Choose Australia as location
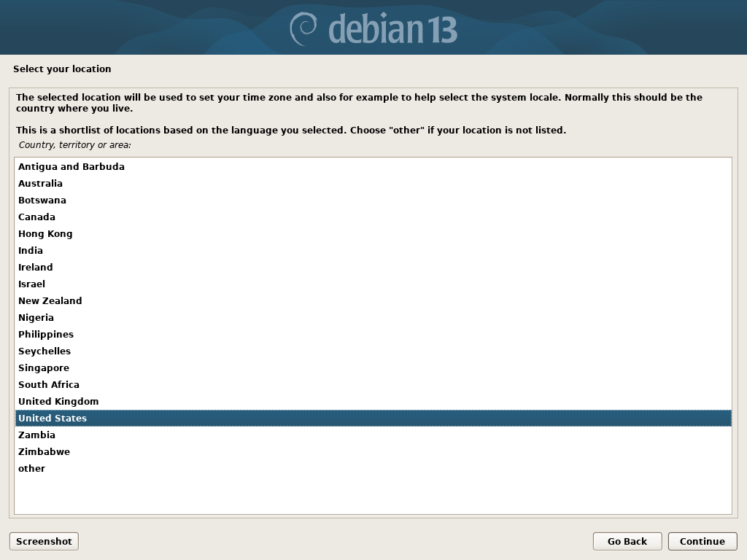Viewport: 747px width, 560px height. click(x=373, y=183)
